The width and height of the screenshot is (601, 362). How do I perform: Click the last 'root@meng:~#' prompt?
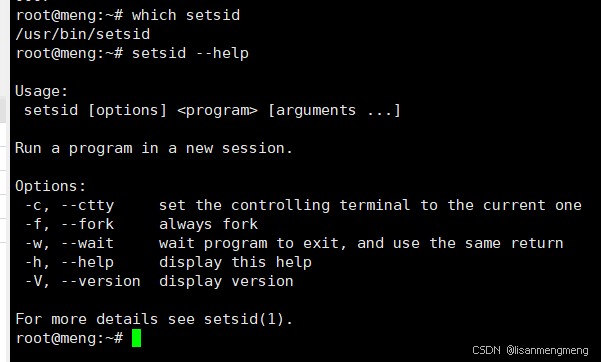[x=69, y=338]
